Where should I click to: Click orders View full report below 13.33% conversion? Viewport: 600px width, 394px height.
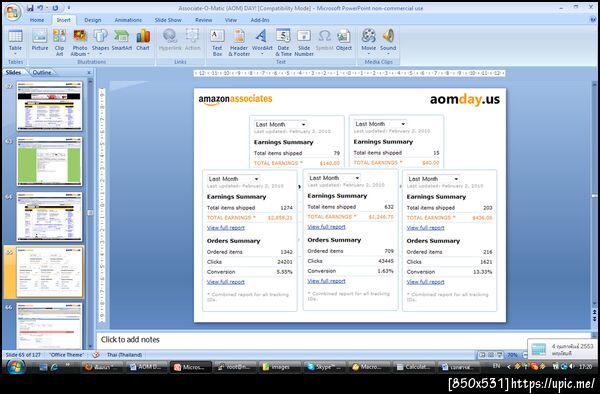click(425, 282)
